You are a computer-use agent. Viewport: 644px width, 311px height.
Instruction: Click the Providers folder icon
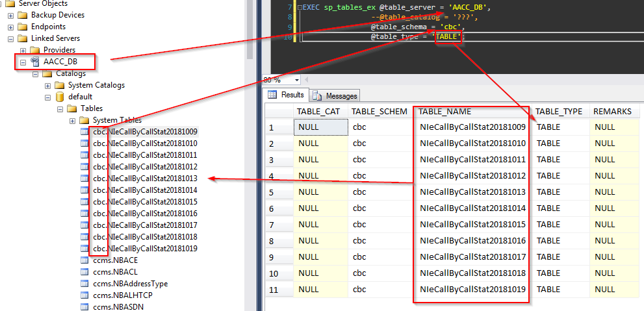tap(36, 50)
